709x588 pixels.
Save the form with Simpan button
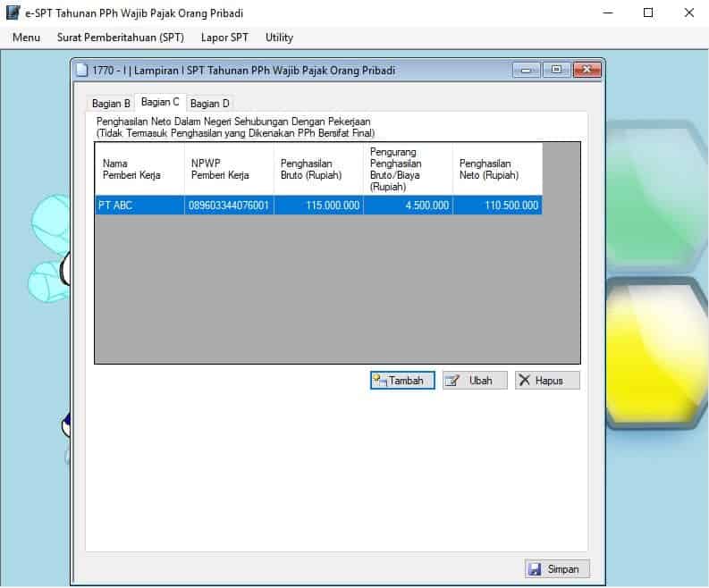[x=556, y=569]
